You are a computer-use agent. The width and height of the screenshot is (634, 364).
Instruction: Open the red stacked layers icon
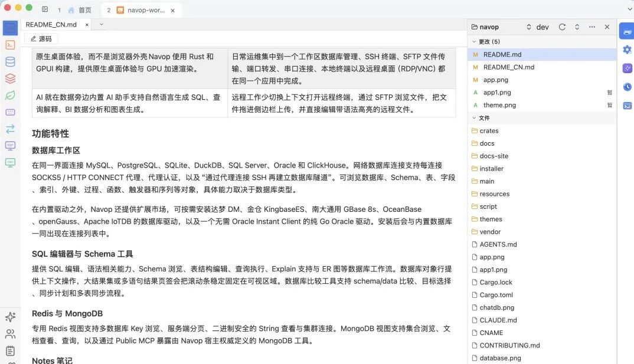click(x=10, y=78)
